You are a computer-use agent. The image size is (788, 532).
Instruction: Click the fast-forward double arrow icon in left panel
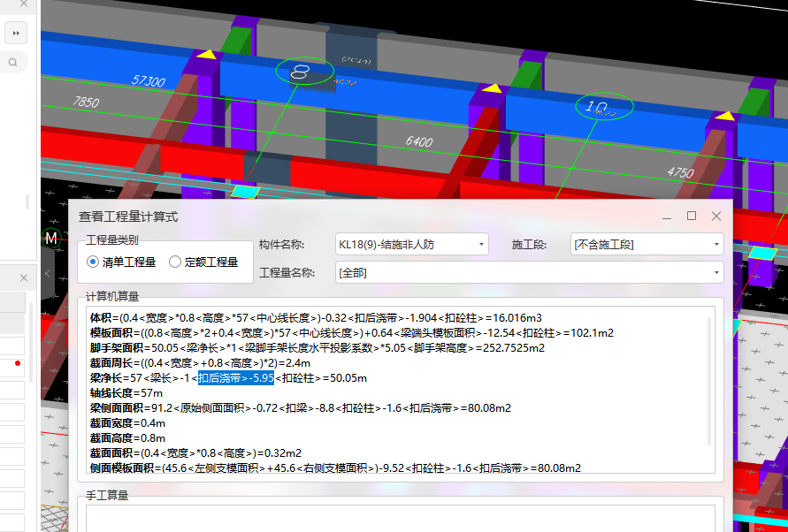coord(16,34)
